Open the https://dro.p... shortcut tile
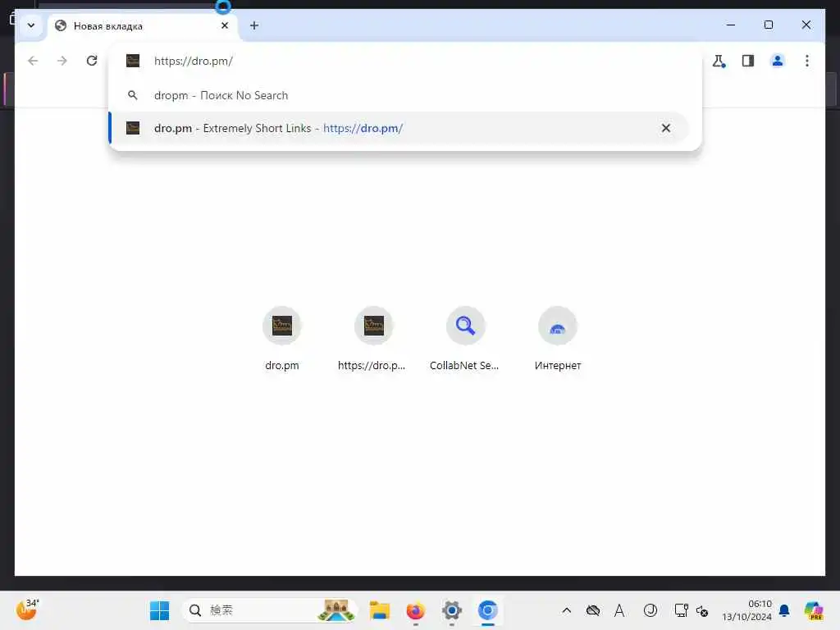Screen dimensions: 840x630 (373, 339)
